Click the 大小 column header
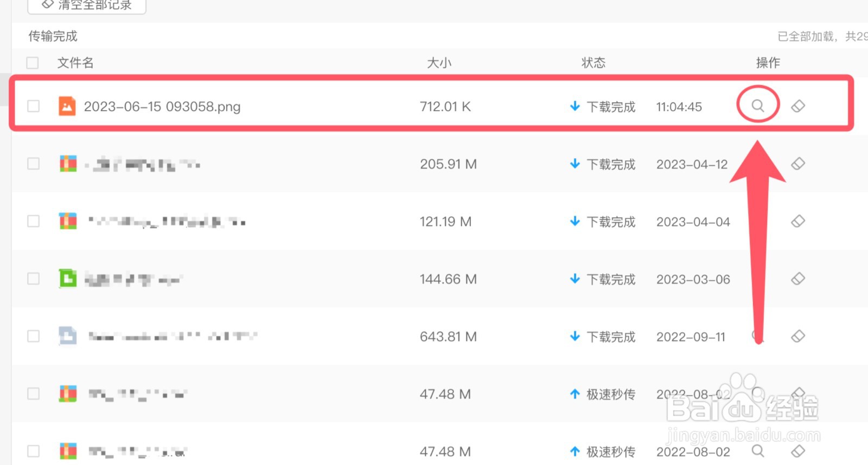Screen dimensions: 868x465 pyautogui.click(x=439, y=63)
